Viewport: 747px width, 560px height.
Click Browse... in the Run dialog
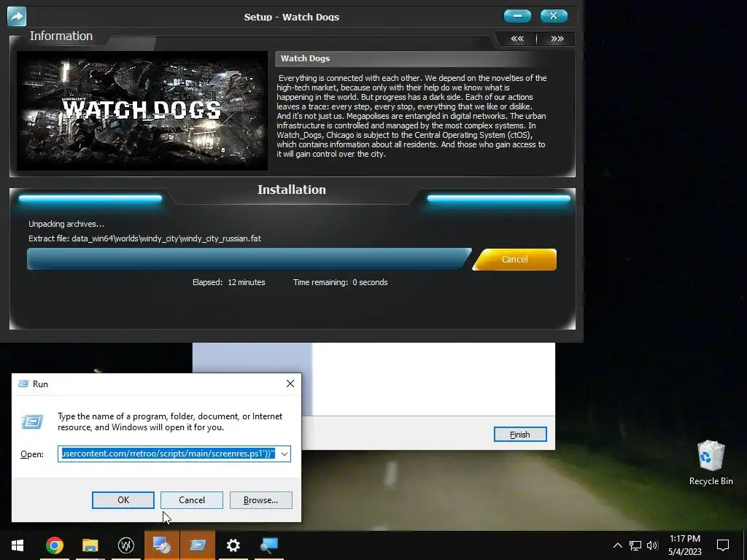click(x=260, y=500)
